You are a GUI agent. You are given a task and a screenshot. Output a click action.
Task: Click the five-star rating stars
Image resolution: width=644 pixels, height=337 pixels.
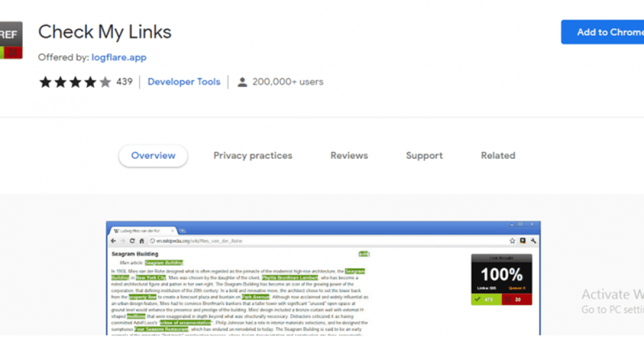click(x=75, y=82)
